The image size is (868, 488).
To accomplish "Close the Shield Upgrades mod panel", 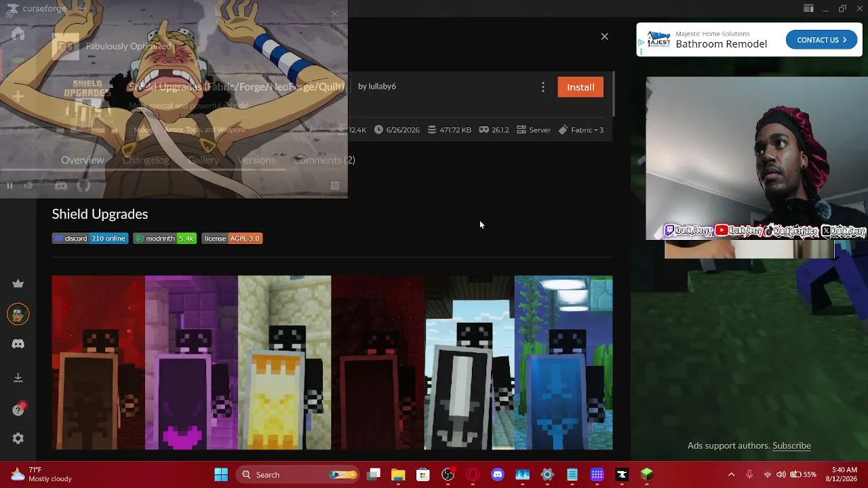I will (x=605, y=37).
